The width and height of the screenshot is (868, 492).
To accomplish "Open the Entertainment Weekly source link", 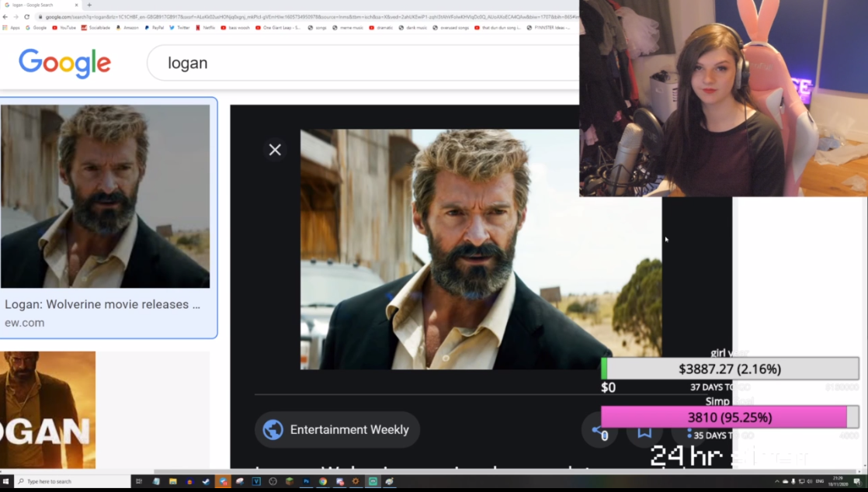I will [337, 429].
